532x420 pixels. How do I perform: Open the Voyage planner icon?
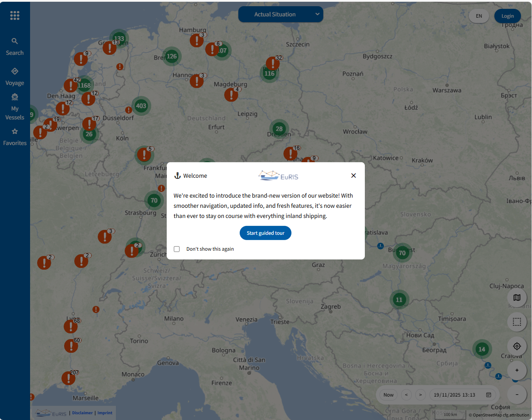15,76
